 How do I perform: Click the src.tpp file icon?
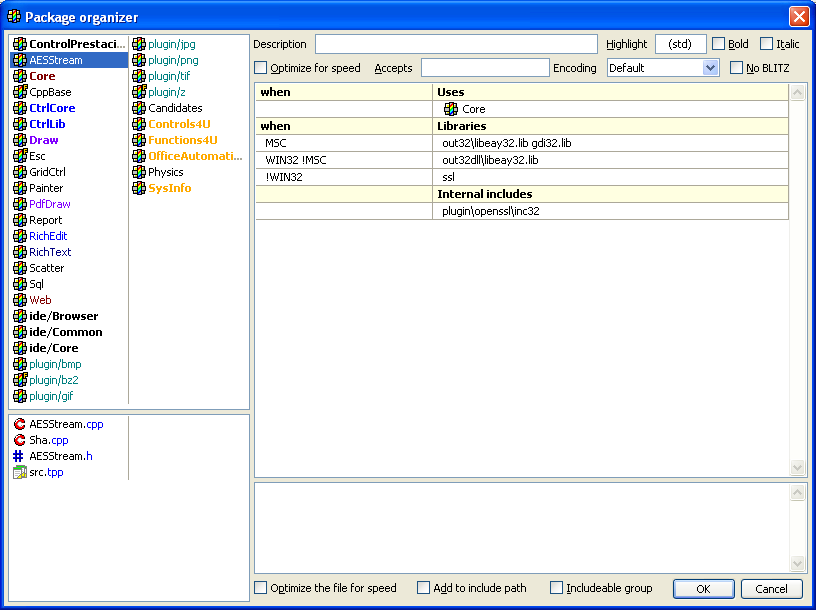click(20, 472)
